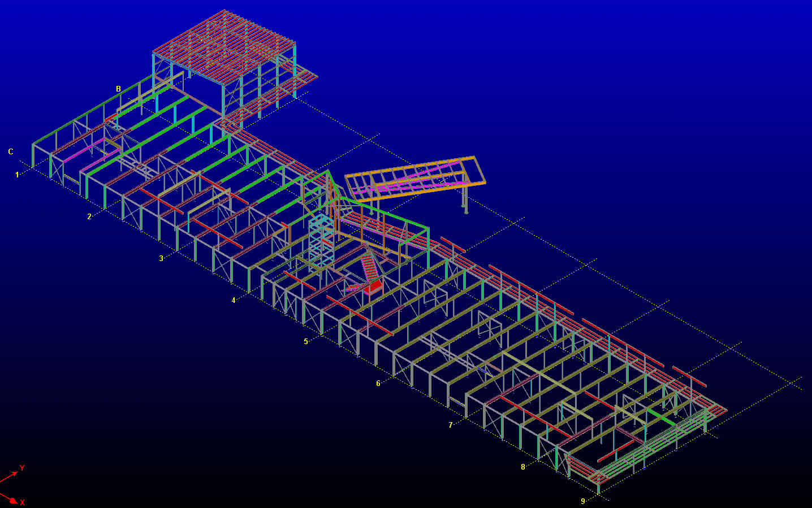
Task: Select grid line label 8
Action: click(523, 467)
